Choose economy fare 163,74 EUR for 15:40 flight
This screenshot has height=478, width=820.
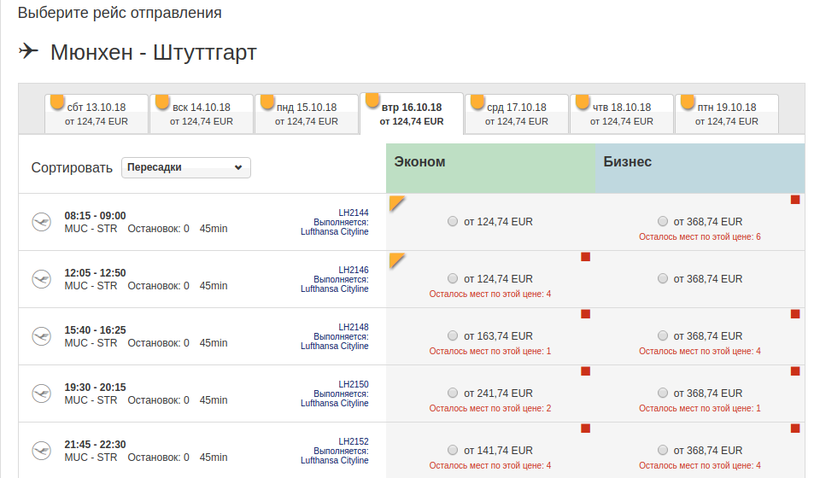coord(454,337)
